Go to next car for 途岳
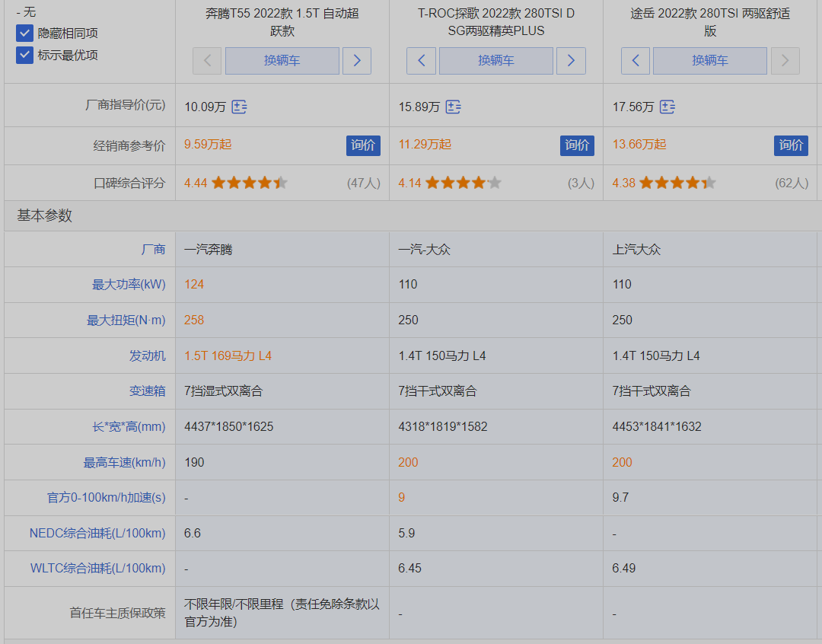The height and width of the screenshot is (644, 822). click(x=785, y=61)
